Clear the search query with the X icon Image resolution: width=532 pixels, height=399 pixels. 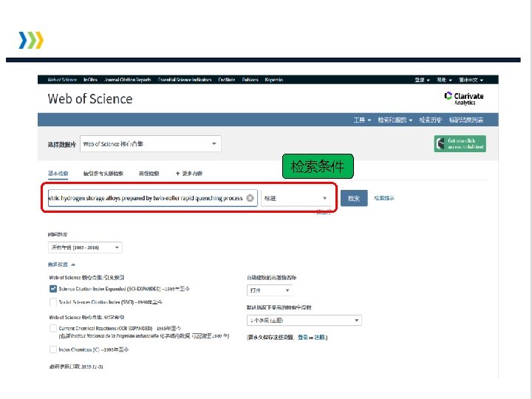250,198
